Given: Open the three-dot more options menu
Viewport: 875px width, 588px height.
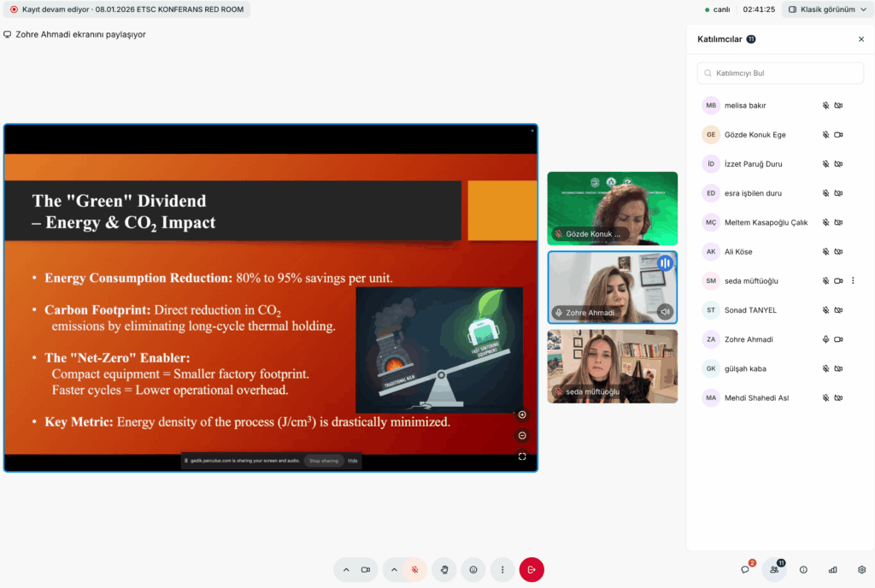Looking at the screenshot, I should tap(502, 569).
